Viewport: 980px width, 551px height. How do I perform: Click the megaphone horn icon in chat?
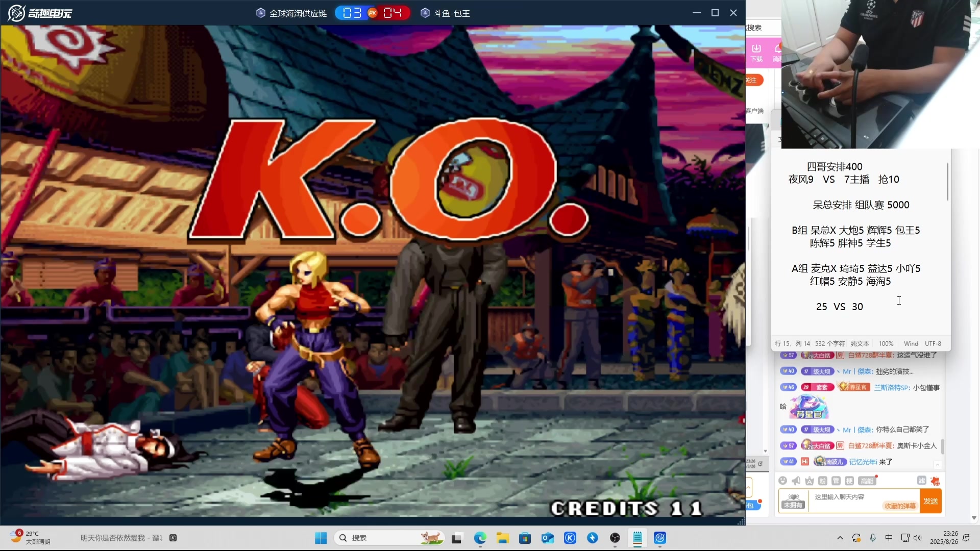[796, 481]
